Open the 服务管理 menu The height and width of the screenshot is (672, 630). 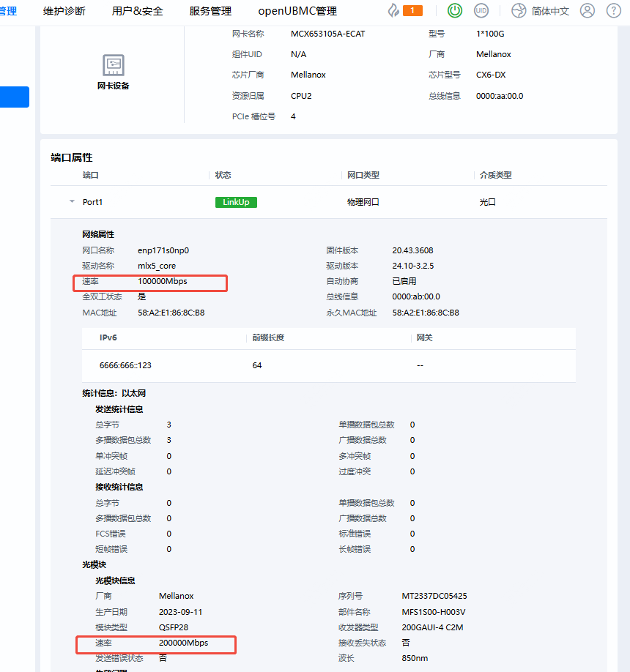(x=210, y=11)
